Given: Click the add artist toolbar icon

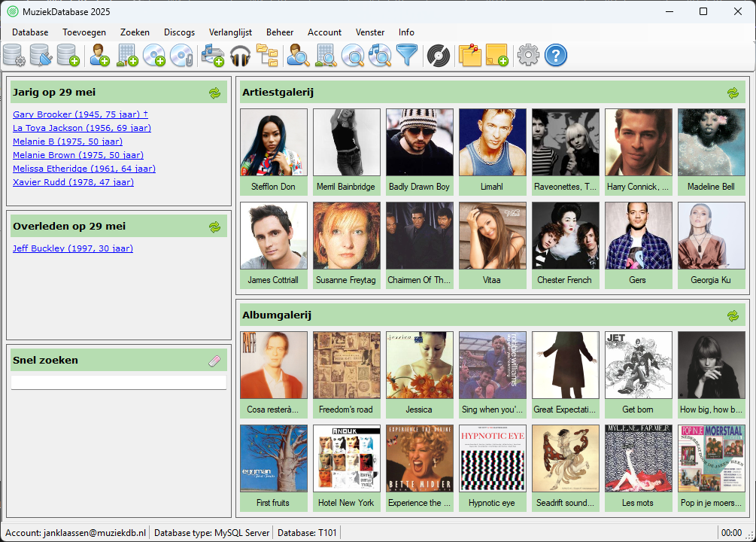Looking at the screenshot, I should click(100, 55).
